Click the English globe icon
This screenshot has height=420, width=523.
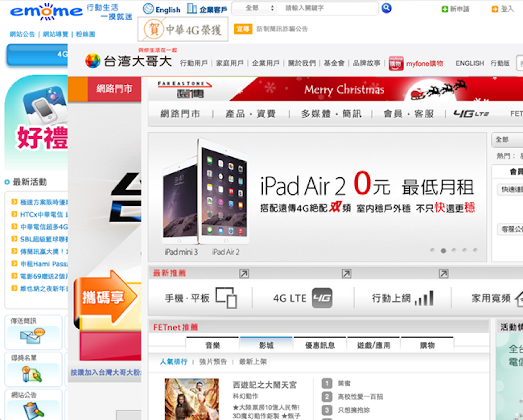pos(148,9)
